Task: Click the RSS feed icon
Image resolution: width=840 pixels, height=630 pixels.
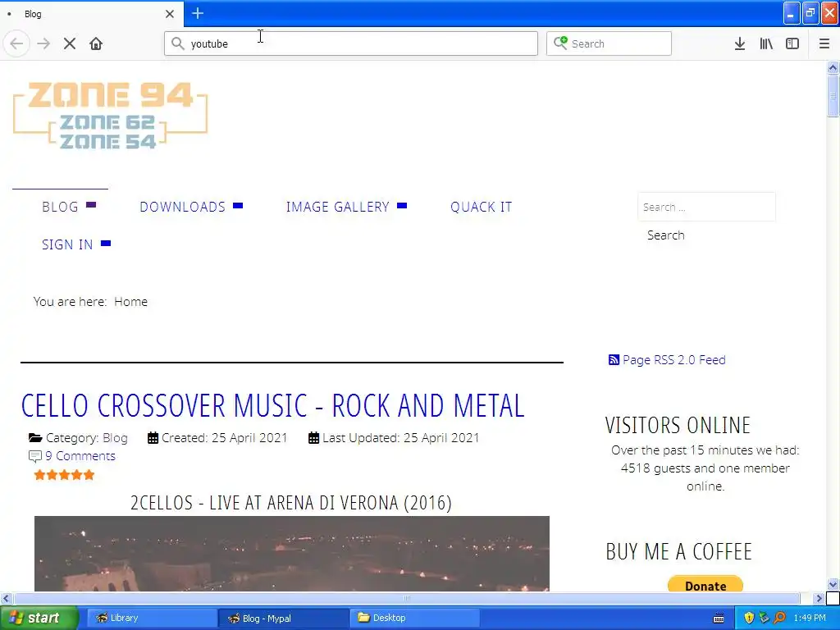Action: coord(614,360)
